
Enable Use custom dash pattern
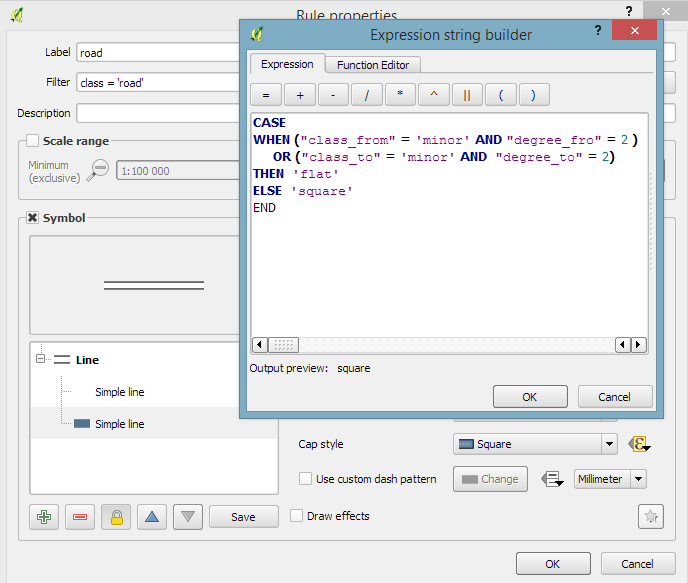[x=306, y=479]
